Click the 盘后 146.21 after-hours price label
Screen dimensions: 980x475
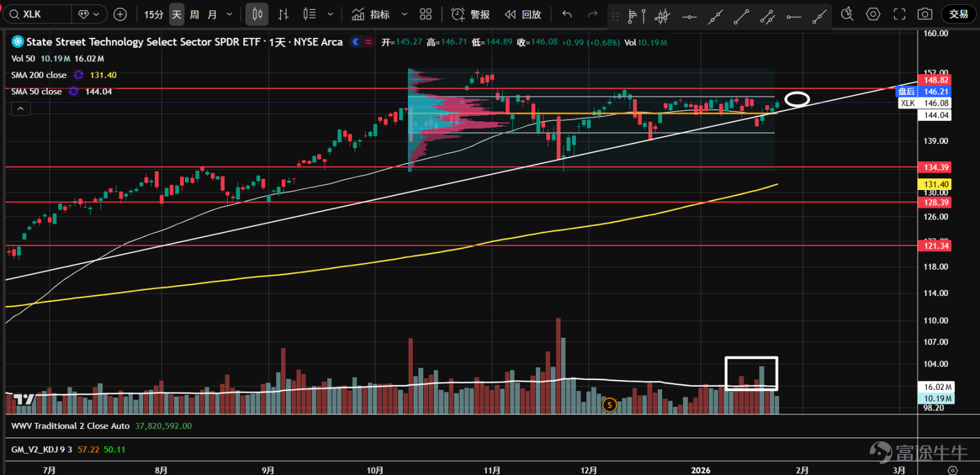pyautogui.click(x=924, y=91)
